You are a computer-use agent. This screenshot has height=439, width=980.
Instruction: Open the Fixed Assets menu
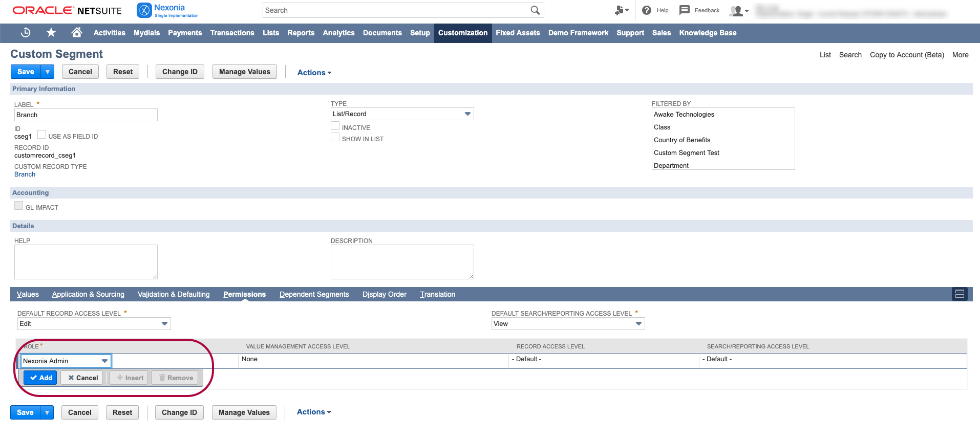518,33
